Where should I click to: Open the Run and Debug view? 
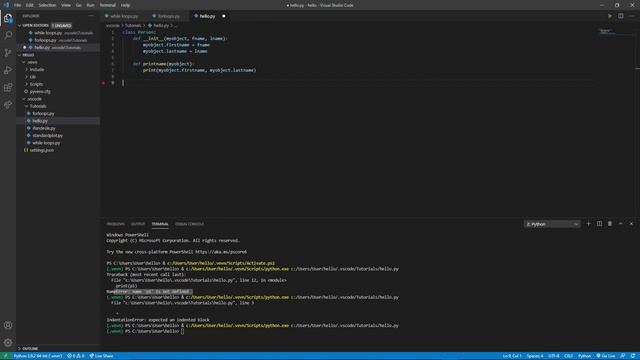[x=8, y=70]
